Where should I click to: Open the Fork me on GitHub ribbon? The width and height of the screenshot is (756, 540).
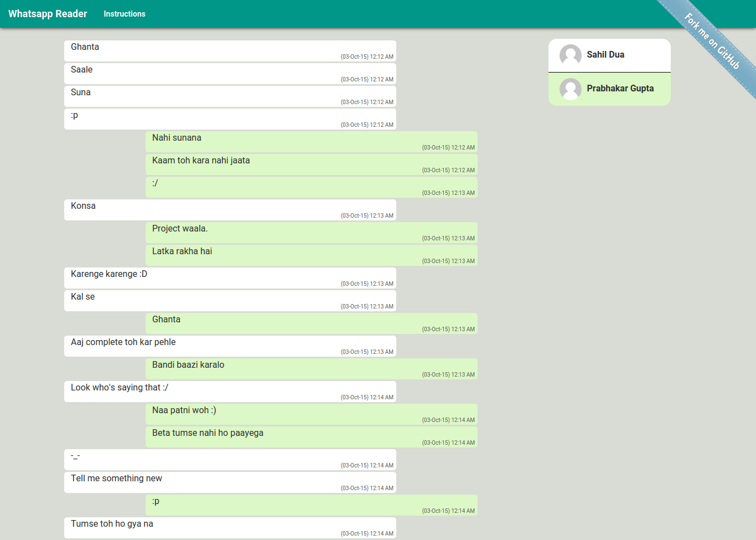coord(713,42)
